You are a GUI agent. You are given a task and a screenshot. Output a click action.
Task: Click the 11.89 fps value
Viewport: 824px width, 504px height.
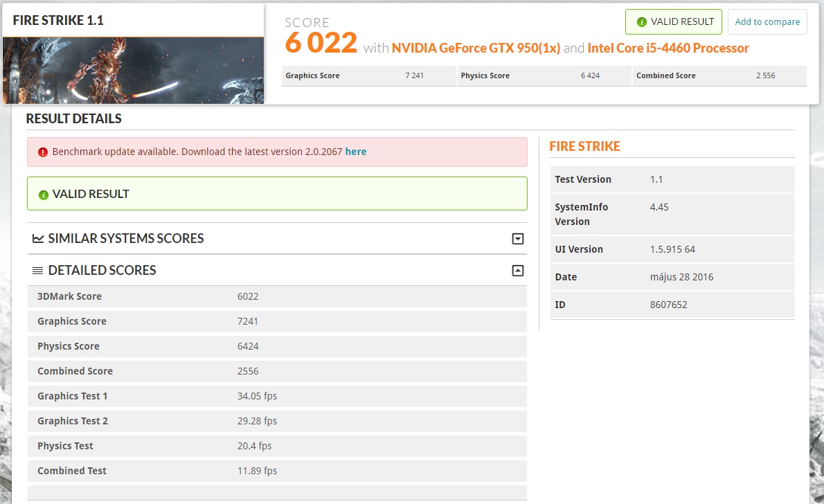257,471
